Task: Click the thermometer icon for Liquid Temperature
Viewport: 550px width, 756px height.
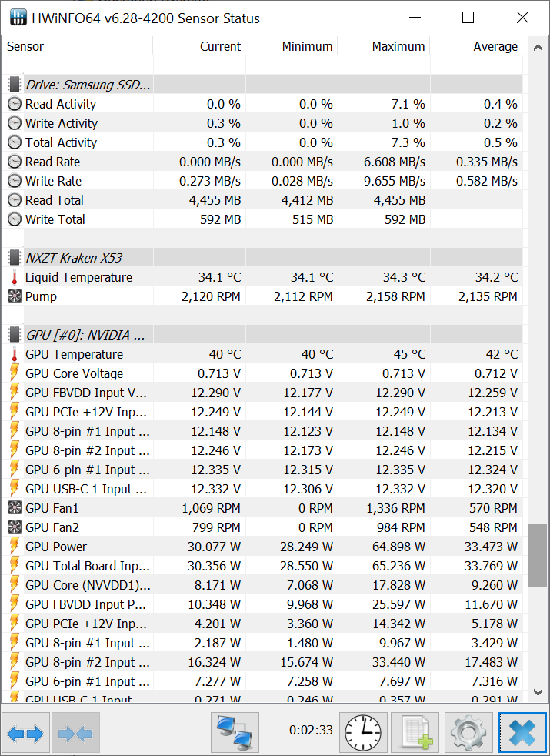Action: click(15, 277)
